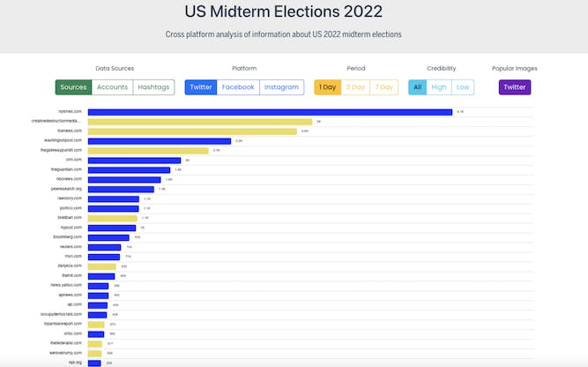Select the Sources data source button

pyautogui.click(x=74, y=87)
